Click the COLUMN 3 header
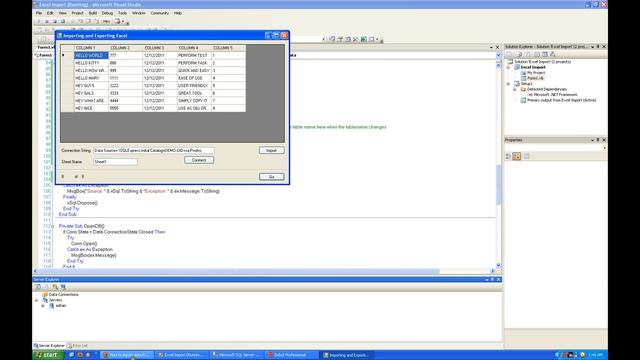 [x=160, y=48]
